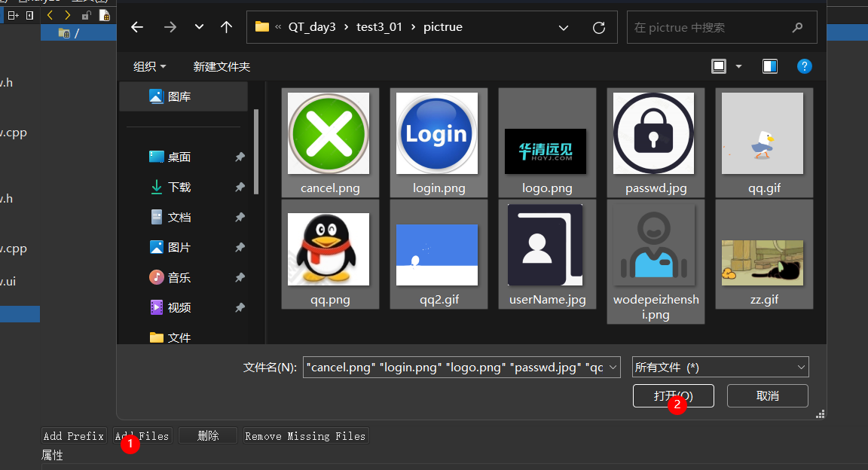
Task: Toggle the preview pane icon
Action: tap(769, 66)
